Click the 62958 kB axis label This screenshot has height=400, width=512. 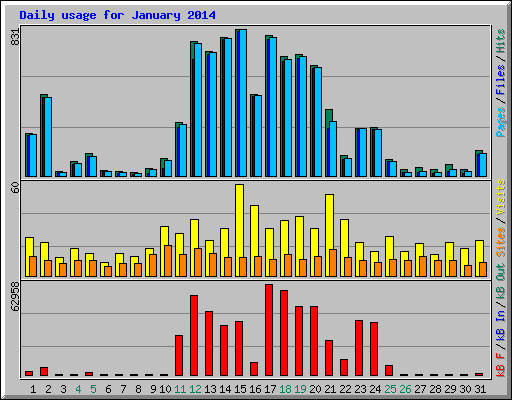(x=15, y=297)
